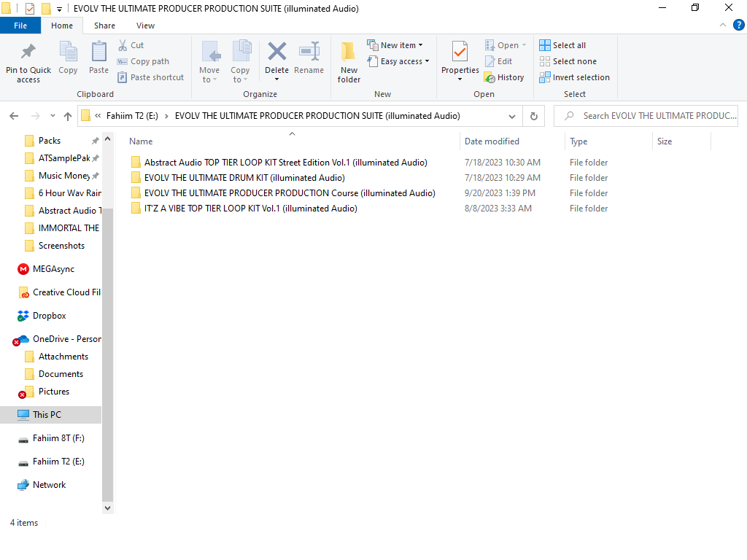Open file History

[x=504, y=77]
